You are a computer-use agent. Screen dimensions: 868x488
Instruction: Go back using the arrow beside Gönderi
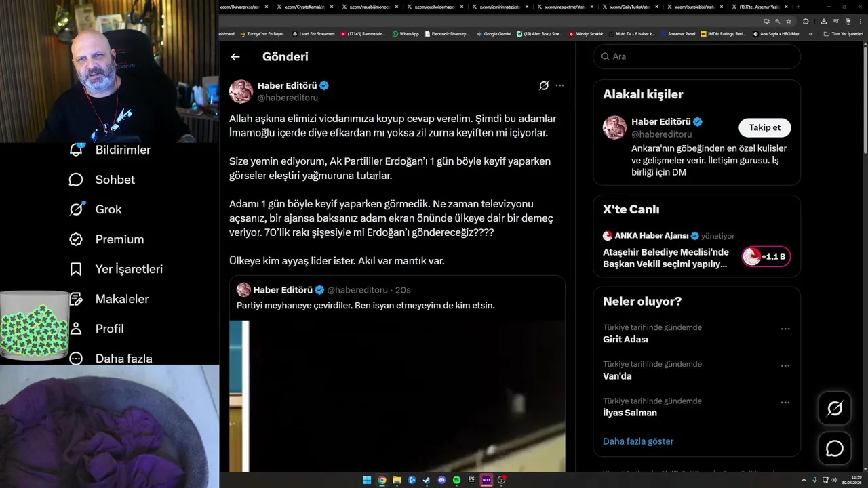[235, 57]
